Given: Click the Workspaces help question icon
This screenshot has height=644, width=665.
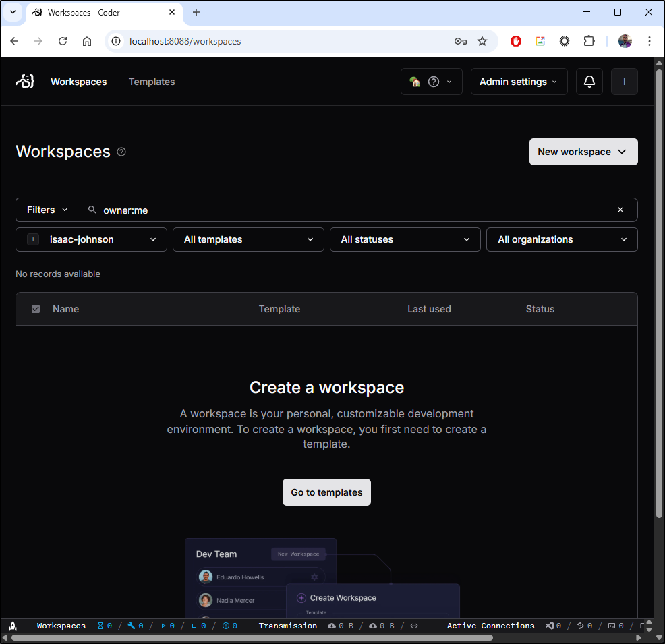Looking at the screenshot, I should (121, 152).
